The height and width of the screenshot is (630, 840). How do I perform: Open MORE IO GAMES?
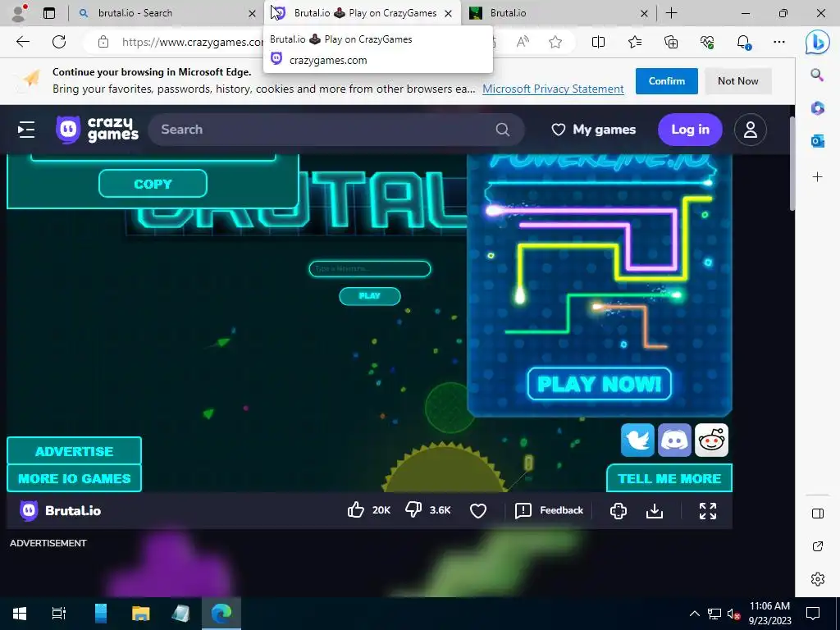click(75, 478)
